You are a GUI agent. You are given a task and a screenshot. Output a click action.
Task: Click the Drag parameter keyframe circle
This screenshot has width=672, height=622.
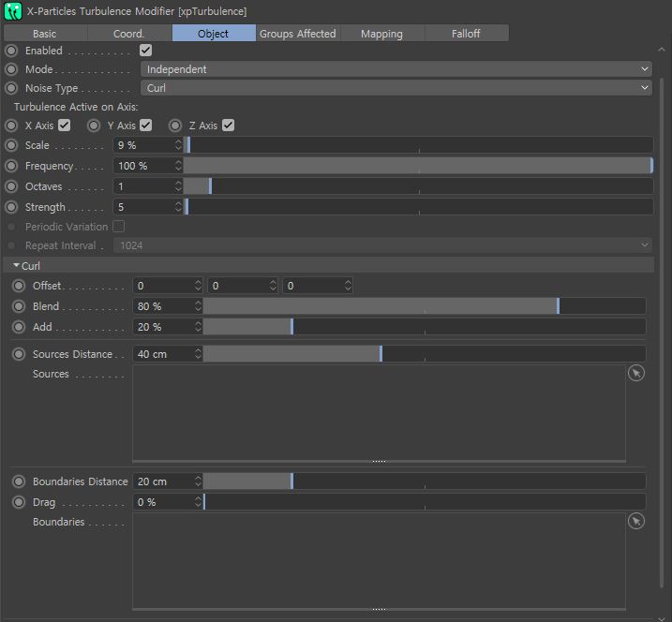click(19, 502)
